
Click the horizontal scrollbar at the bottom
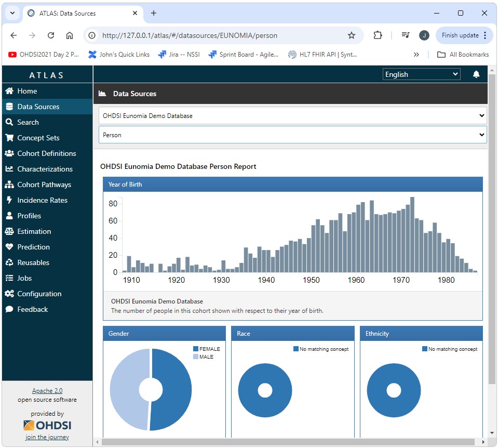(288, 442)
